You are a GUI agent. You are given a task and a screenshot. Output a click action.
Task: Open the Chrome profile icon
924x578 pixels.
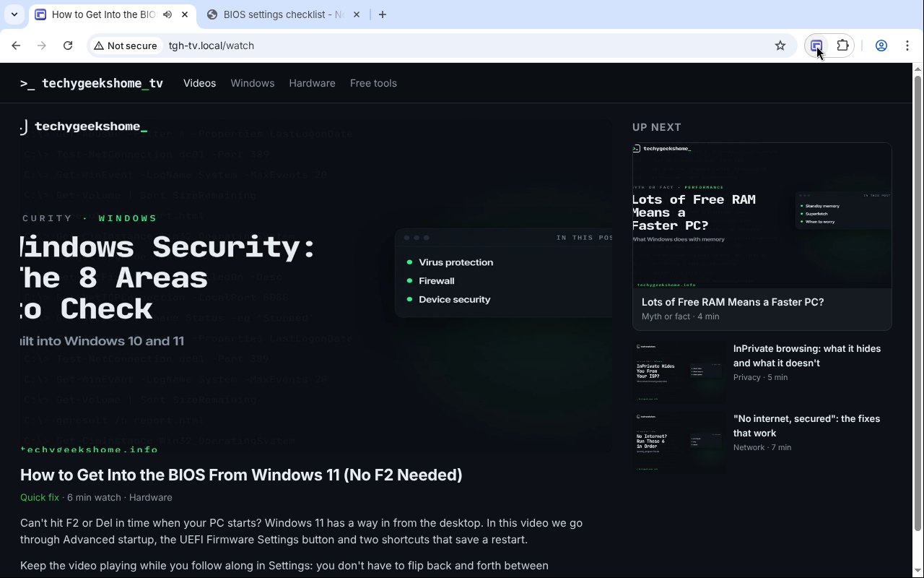(881, 46)
